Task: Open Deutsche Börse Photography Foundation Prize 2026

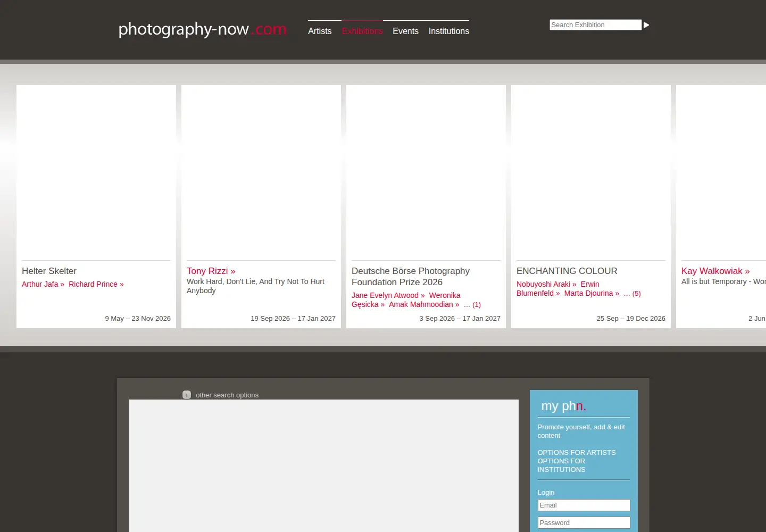Action: (411, 277)
